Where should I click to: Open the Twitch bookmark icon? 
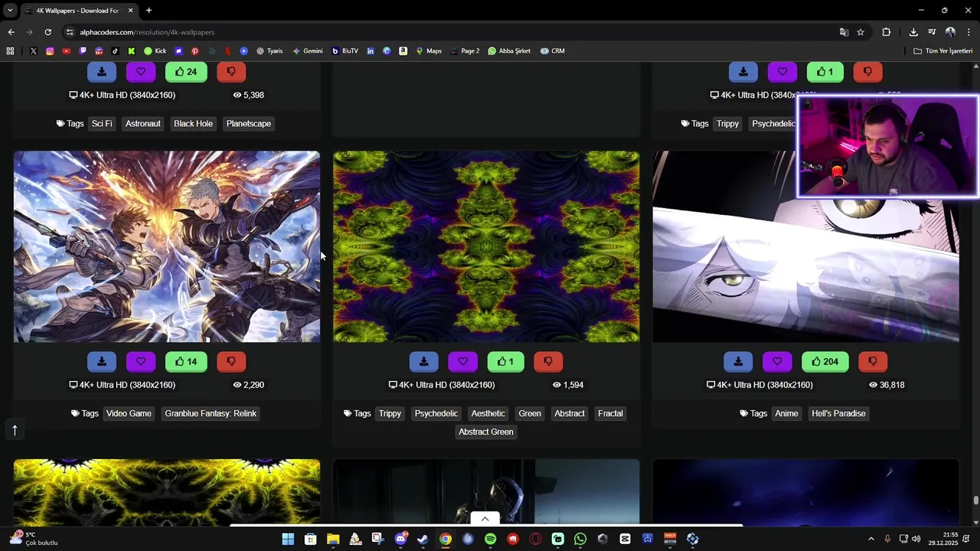tap(83, 51)
